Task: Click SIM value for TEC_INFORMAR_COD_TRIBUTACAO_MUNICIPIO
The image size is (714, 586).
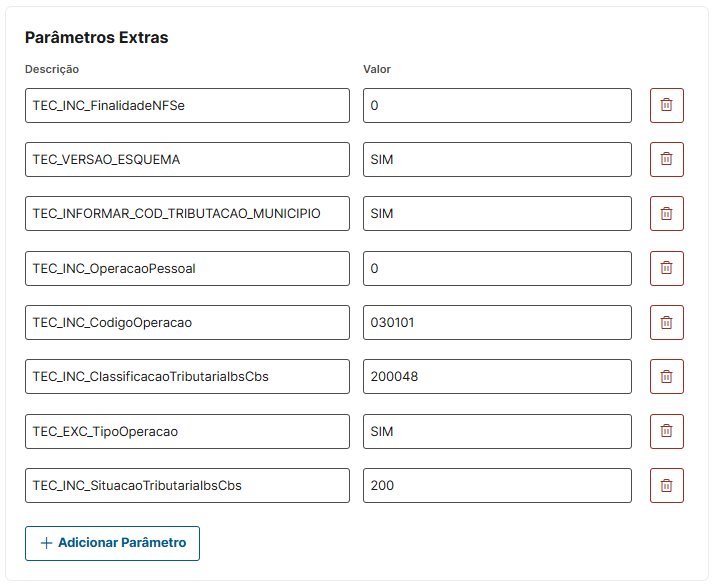Action: (x=497, y=213)
